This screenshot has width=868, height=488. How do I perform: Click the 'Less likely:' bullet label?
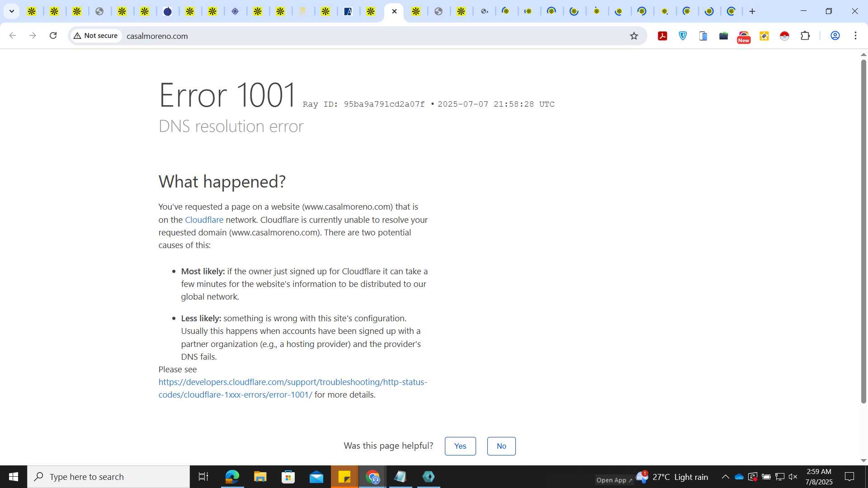click(201, 318)
